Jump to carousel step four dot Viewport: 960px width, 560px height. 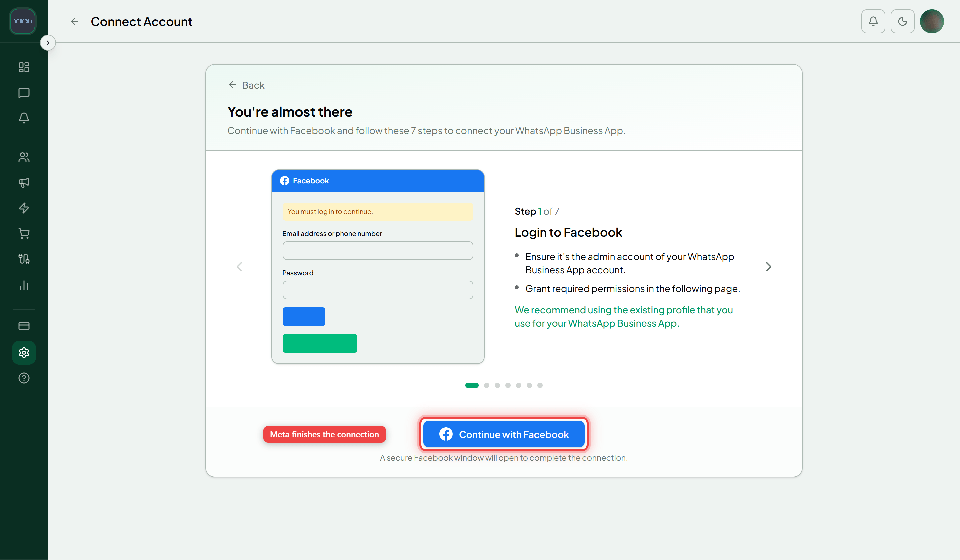pyautogui.click(x=508, y=385)
